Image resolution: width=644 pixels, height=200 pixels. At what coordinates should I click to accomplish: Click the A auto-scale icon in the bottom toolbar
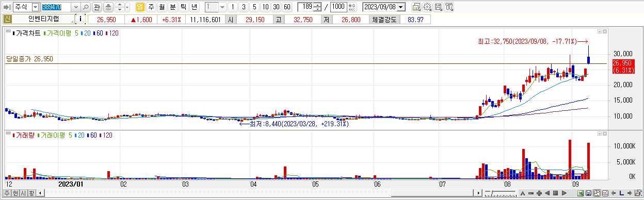point(523,193)
